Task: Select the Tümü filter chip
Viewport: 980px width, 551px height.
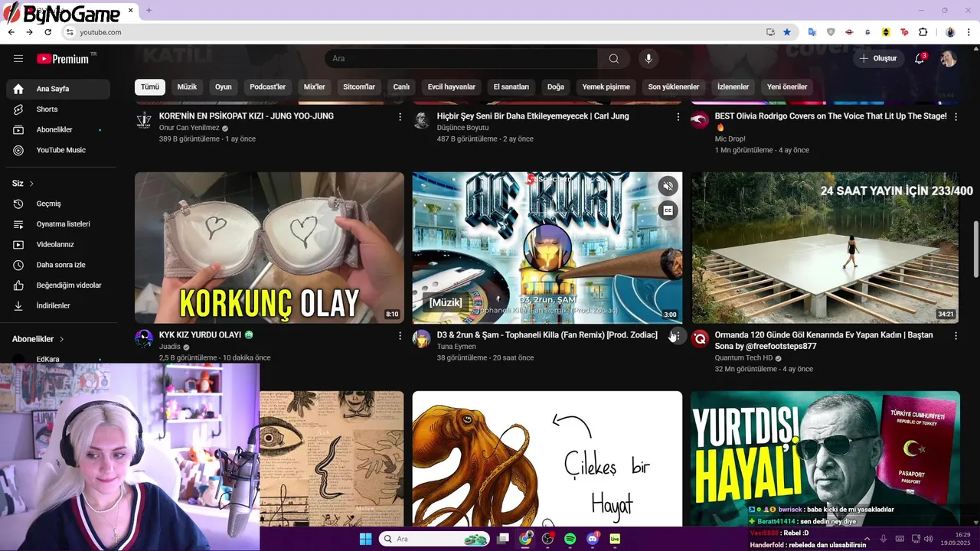Action: click(150, 86)
